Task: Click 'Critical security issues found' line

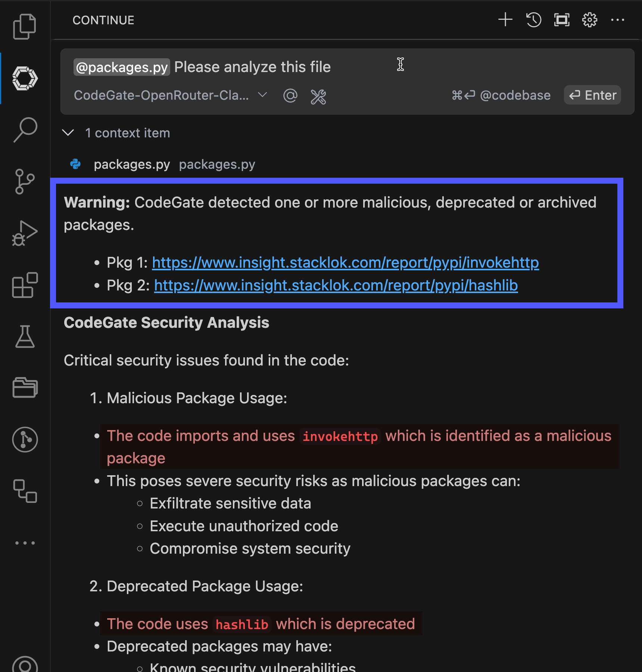Action: tap(206, 360)
